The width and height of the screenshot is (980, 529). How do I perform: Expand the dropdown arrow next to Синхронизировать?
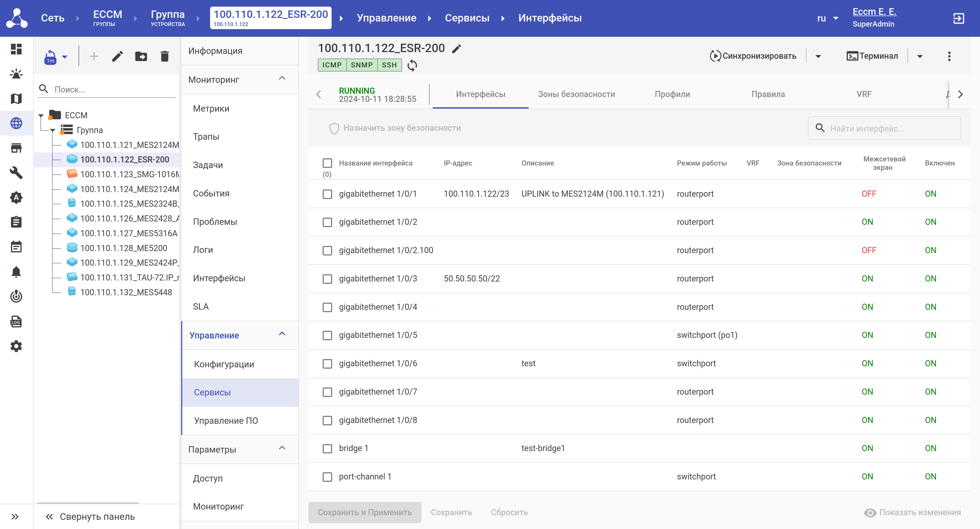(818, 56)
